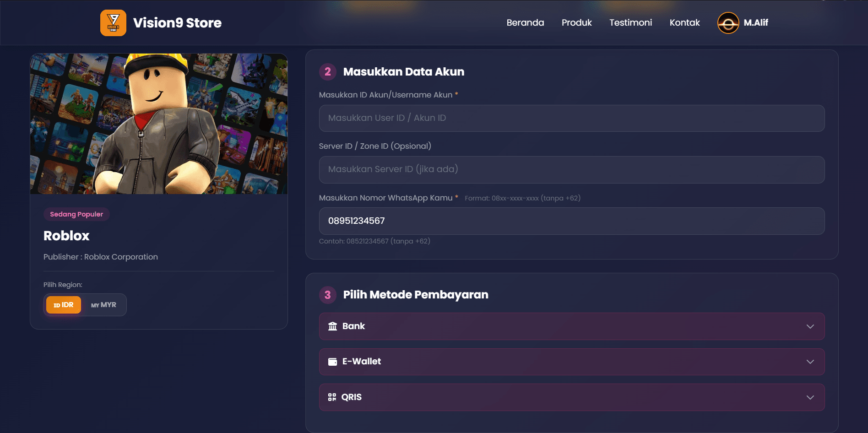This screenshot has width=868, height=433.
Task: Click the Vision9 Store logo icon
Action: (113, 23)
